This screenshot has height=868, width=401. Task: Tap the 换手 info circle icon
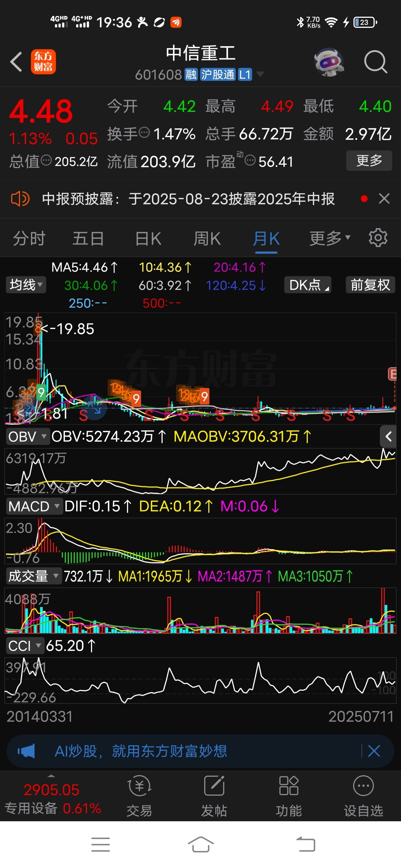144,132
